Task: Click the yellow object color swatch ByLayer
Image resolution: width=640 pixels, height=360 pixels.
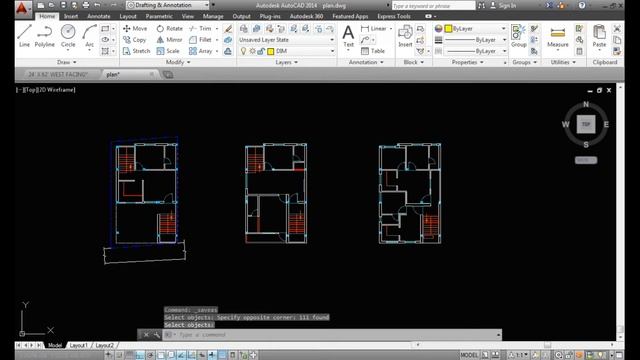Action: coord(448,29)
